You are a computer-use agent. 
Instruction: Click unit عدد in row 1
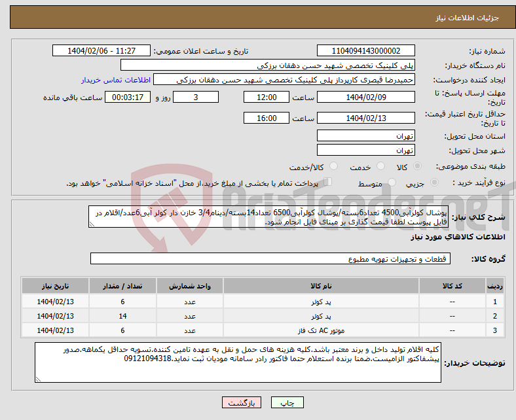tap(190, 302)
